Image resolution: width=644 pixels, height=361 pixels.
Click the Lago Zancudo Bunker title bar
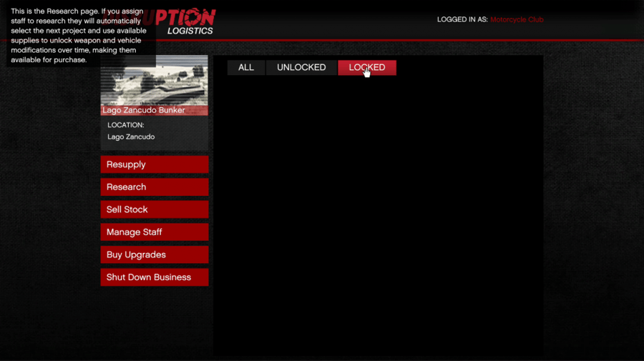155,110
